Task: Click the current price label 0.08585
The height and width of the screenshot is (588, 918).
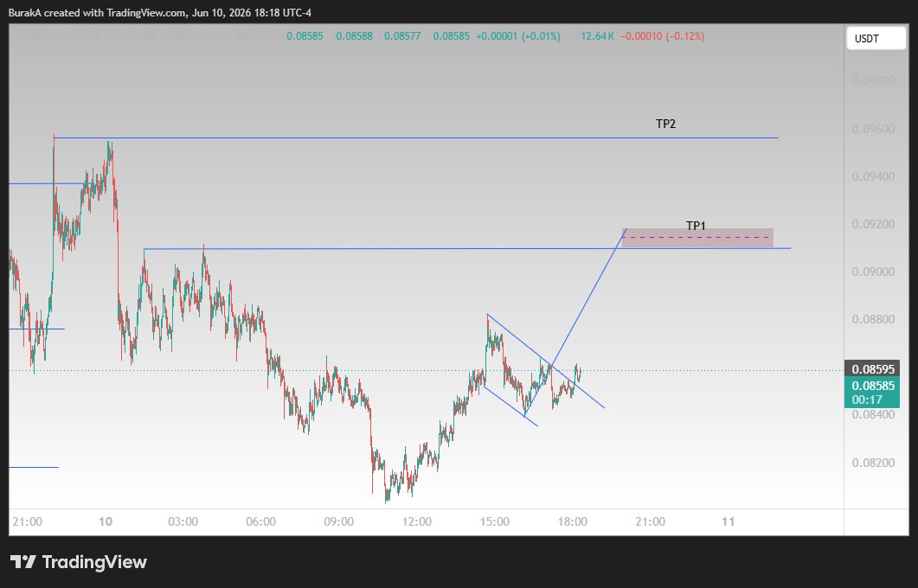Action: [872, 386]
